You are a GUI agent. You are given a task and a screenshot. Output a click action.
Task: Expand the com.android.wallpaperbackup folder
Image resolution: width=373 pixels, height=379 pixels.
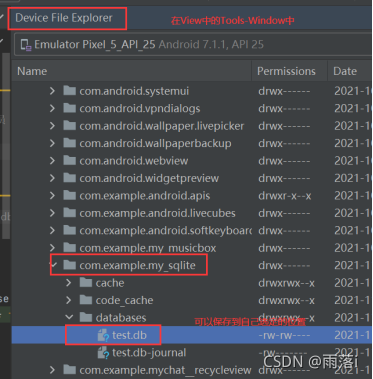pyautogui.click(x=52, y=143)
